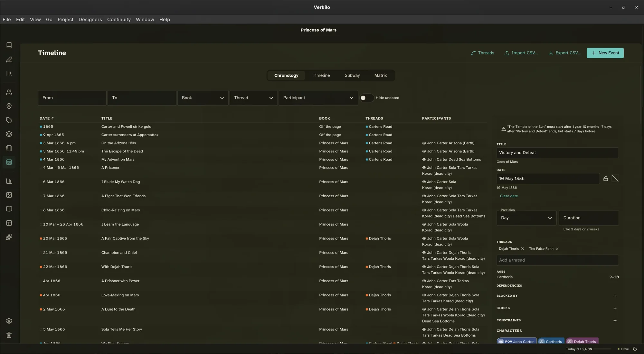The width and height of the screenshot is (644, 354).
Task: Click the Clear date link
Action: [x=509, y=196]
